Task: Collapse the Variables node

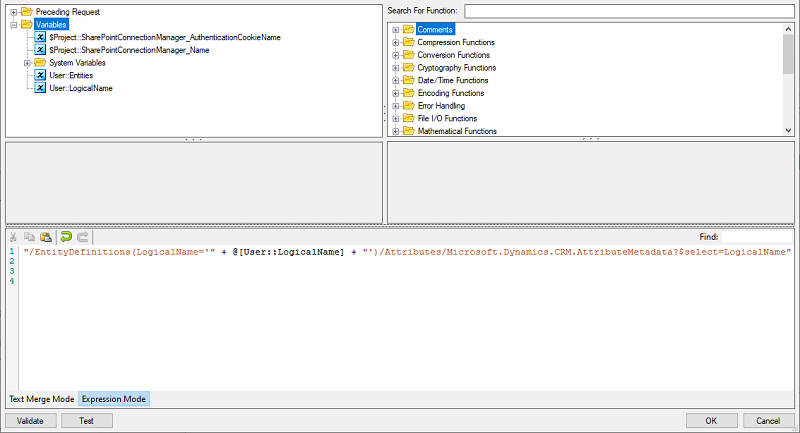Action: 14,24
